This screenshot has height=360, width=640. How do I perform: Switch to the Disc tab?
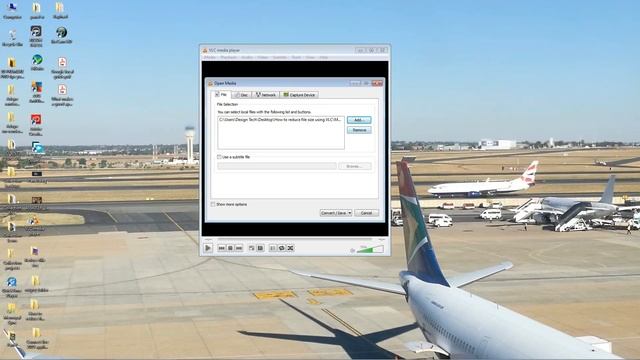point(242,95)
